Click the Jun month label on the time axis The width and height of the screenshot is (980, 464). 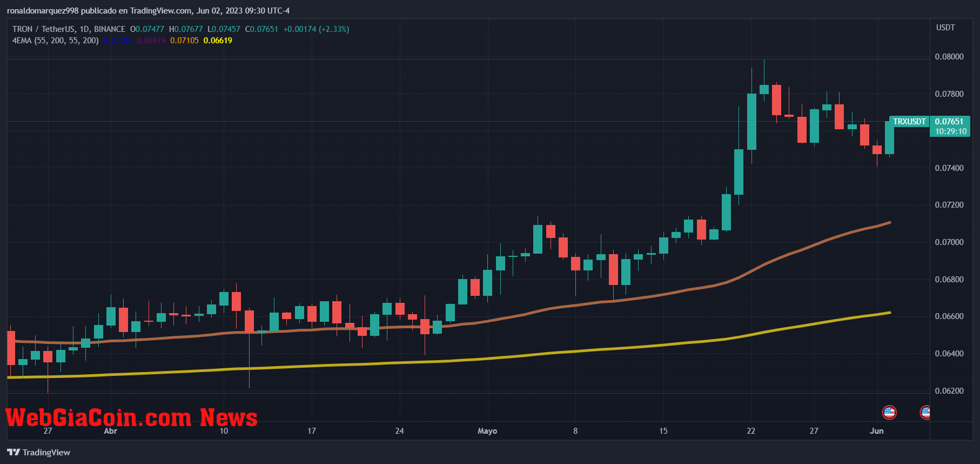click(x=877, y=431)
